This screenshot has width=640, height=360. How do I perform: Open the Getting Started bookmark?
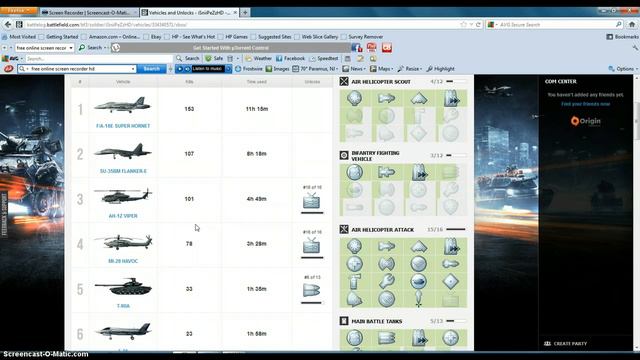pyautogui.click(x=58, y=37)
